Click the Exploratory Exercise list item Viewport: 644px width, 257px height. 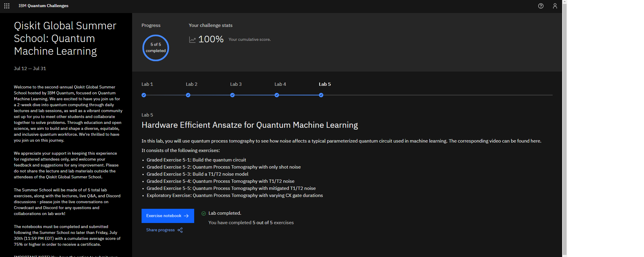click(235, 195)
